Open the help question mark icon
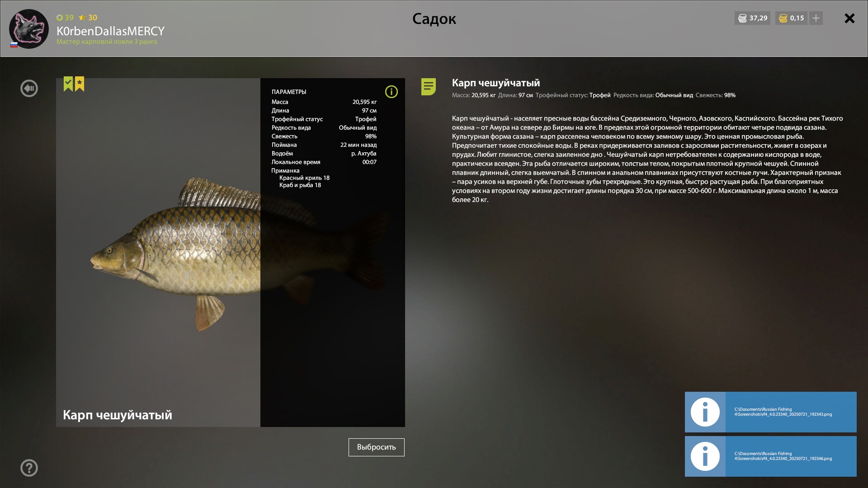The image size is (868, 488). (x=29, y=468)
